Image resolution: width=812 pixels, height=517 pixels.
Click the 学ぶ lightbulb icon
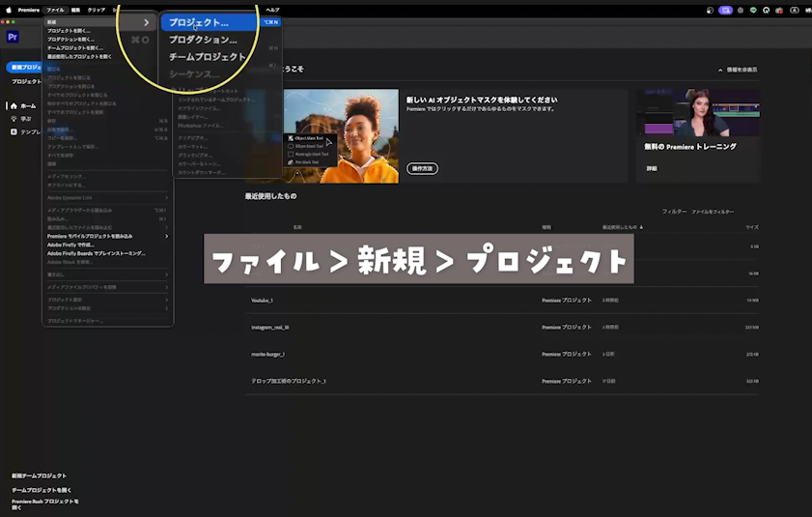coord(14,119)
